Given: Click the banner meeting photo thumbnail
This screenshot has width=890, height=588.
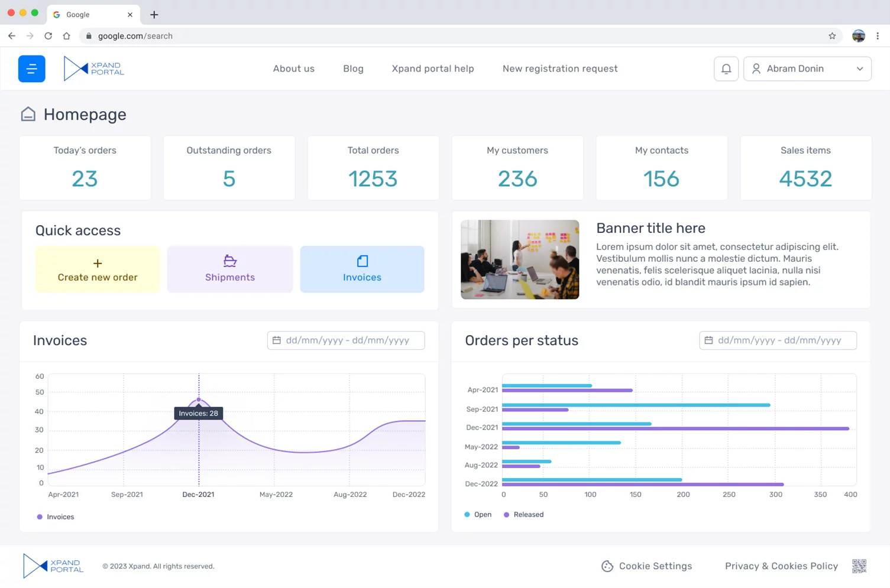Looking at the screenshot, I should pos(519,259).
